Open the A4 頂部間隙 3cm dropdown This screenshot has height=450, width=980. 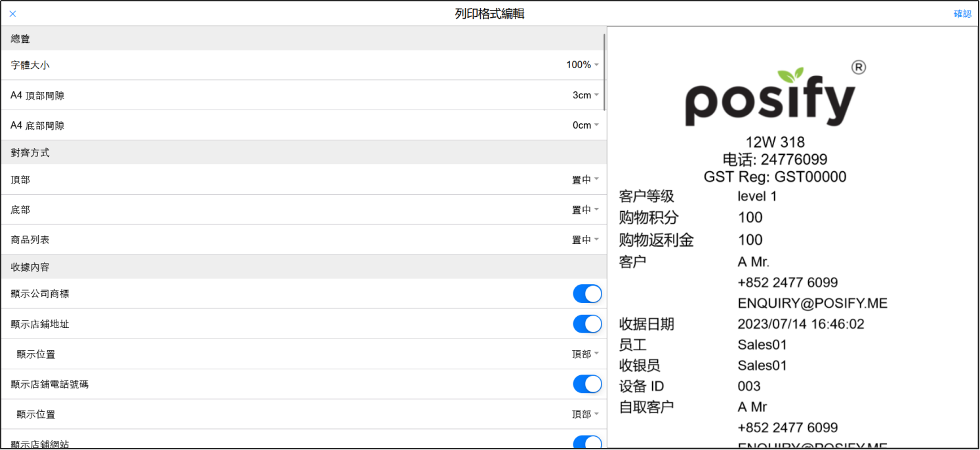coord(585,95)
